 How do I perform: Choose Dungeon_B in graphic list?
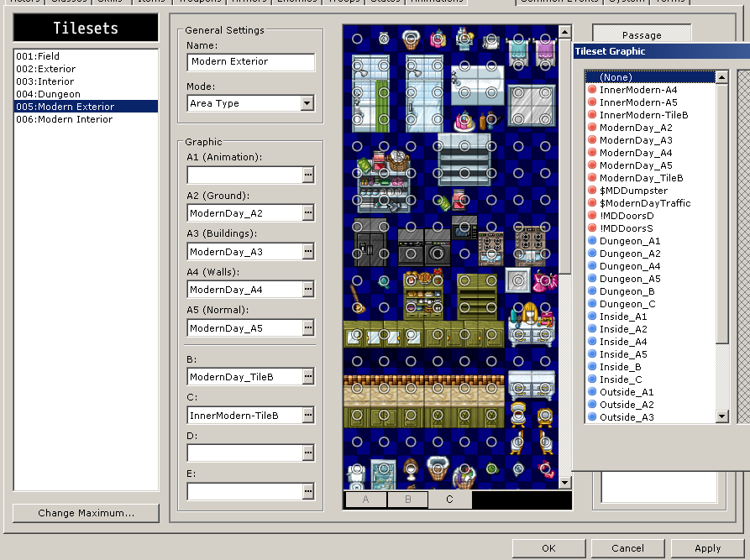[x=651, y=291]
